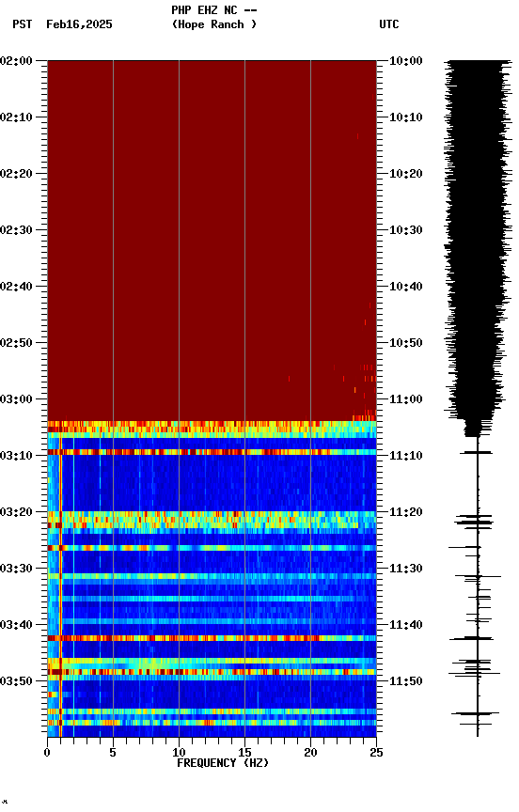
Task: Click the date 'Feb16,2025'
Action: 79,24
